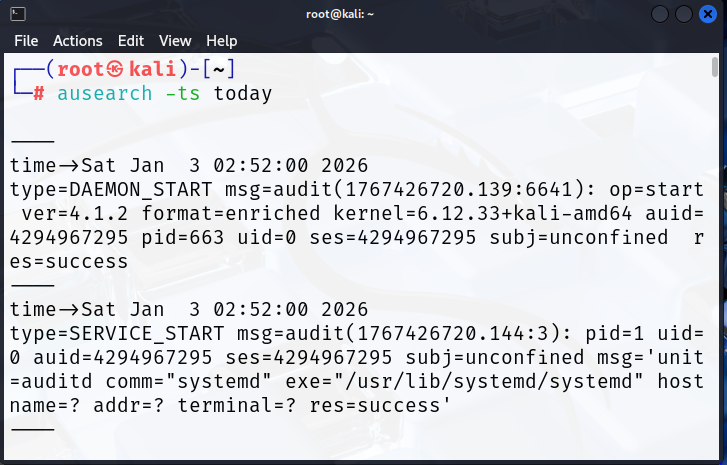Click the kernel=6.12.33+kali-amd64 text
727x465 pixels.
483,214
